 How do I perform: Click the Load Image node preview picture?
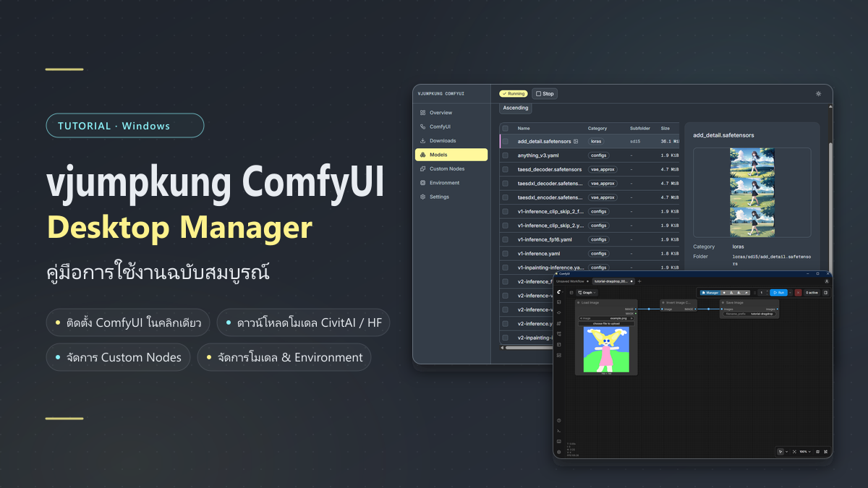pos(606,349)
